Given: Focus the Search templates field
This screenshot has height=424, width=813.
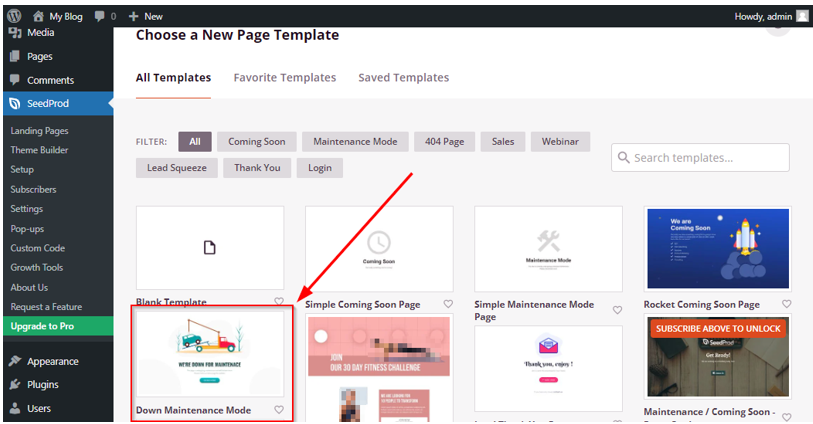Looking at the screenshot, I should tap(700, 158).
